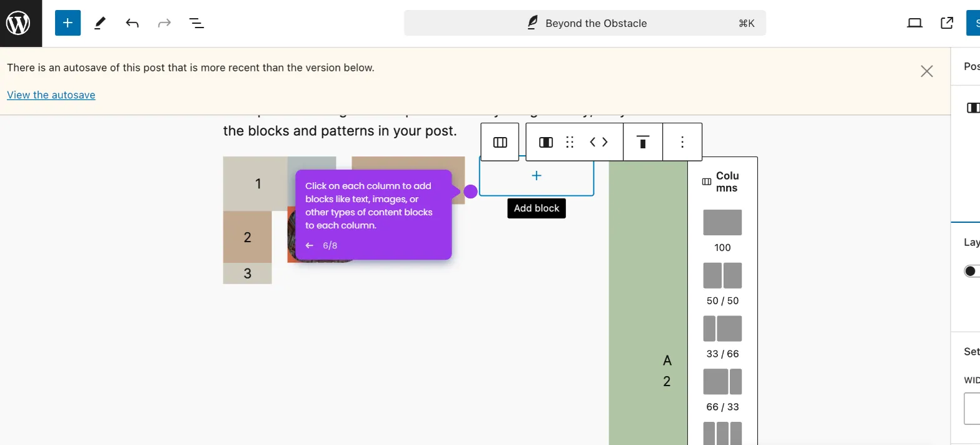Screen dimensions: 980x445
Task: Open Document Overview list view
Action: pos(196,23)
